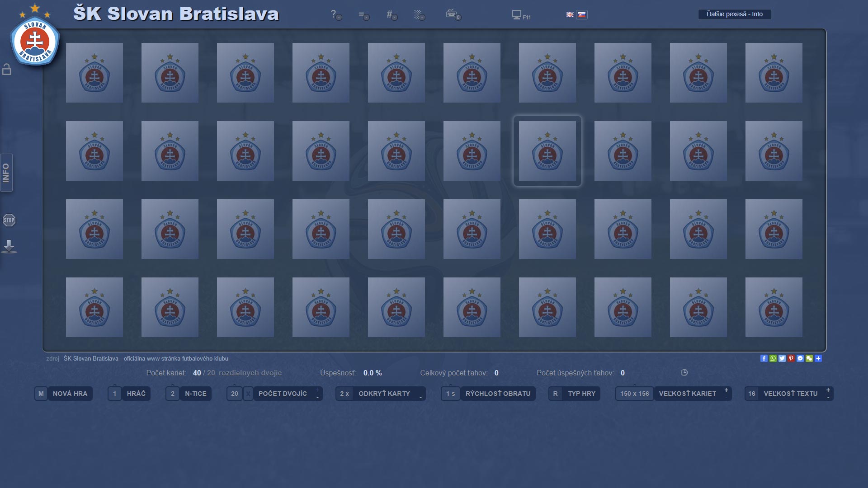Click the clock timer icon

tap(684, 373)
